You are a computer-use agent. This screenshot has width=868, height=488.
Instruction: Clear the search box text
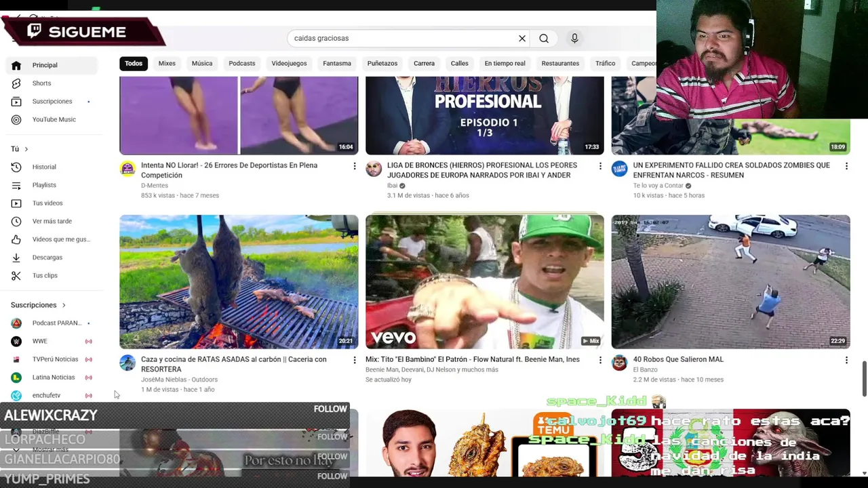pos(522,39)
